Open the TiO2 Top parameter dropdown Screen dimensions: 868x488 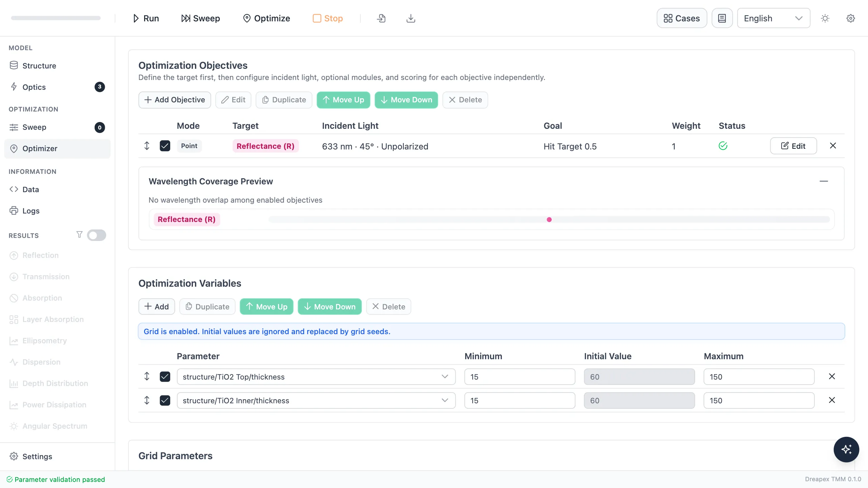click(x=316, y=377)
